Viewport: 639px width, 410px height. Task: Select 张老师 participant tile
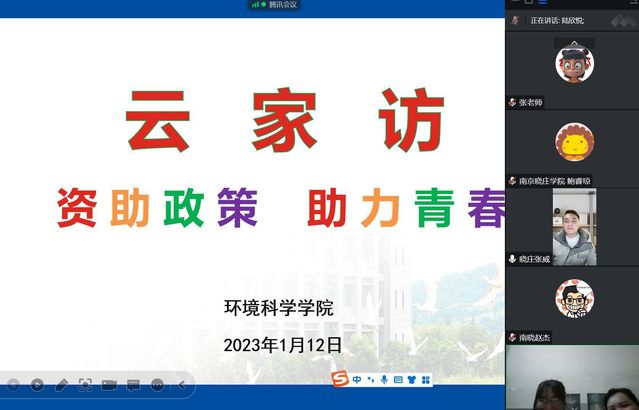pos(574,64)
